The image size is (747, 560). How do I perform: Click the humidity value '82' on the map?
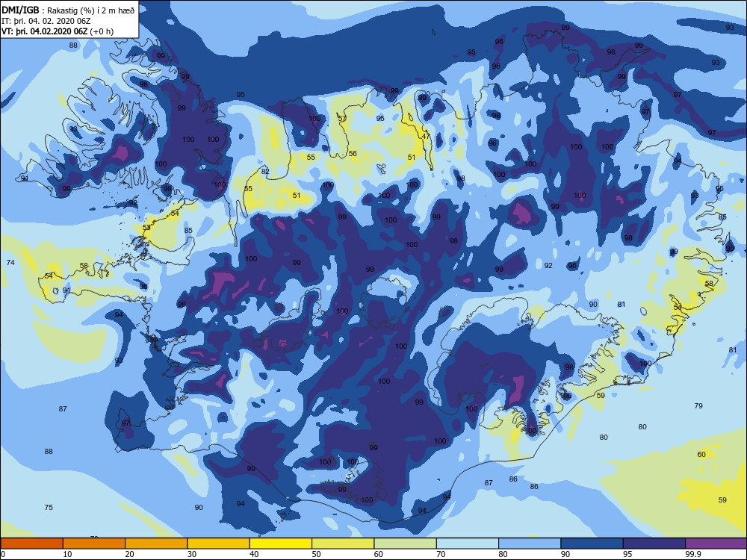coord(265,172)
